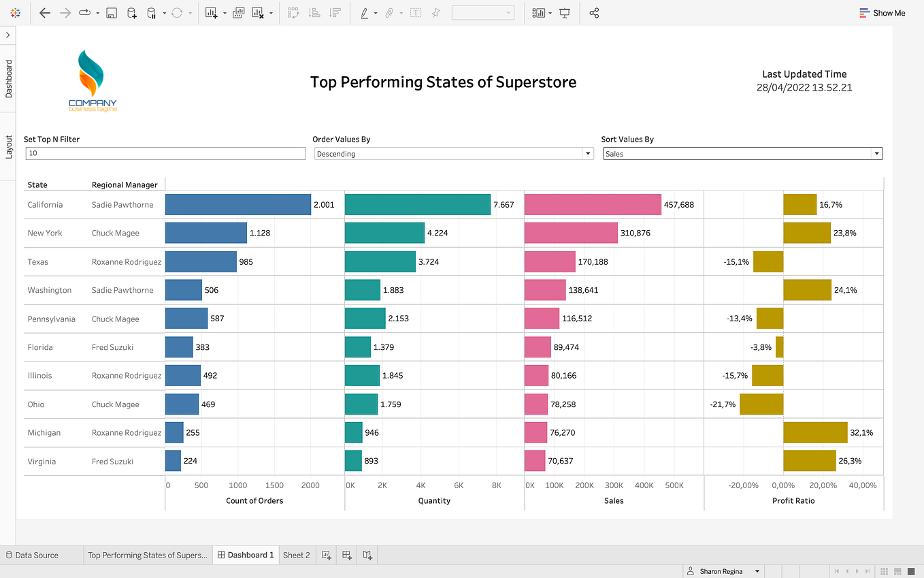Click the New Story icon at the bottom
924x578 pixels.
[367, 555]
